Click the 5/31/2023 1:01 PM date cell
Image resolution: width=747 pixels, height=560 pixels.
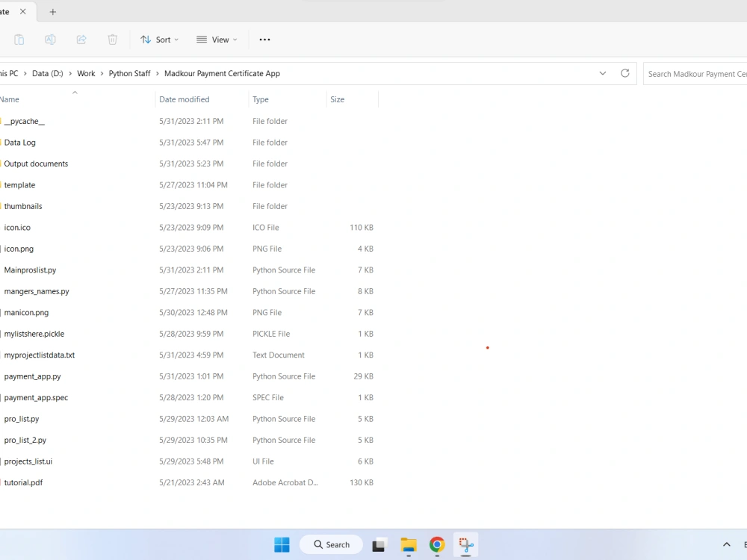point(191,376)
